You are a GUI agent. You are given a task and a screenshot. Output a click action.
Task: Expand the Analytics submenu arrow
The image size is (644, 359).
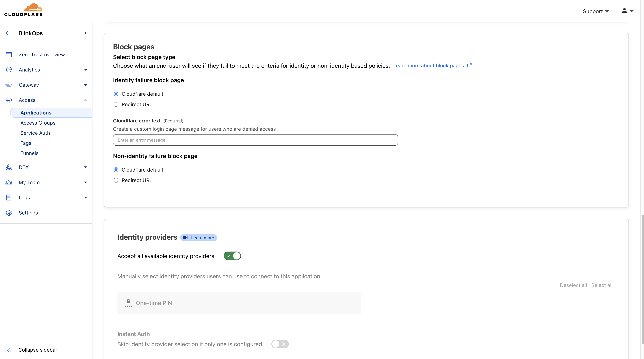(85, 70)
